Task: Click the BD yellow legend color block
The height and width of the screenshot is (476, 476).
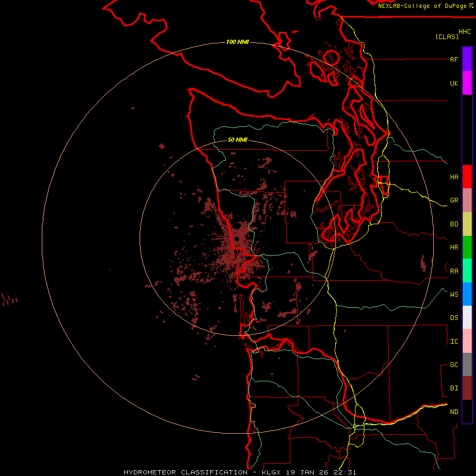Action: [x=467, y=224]
